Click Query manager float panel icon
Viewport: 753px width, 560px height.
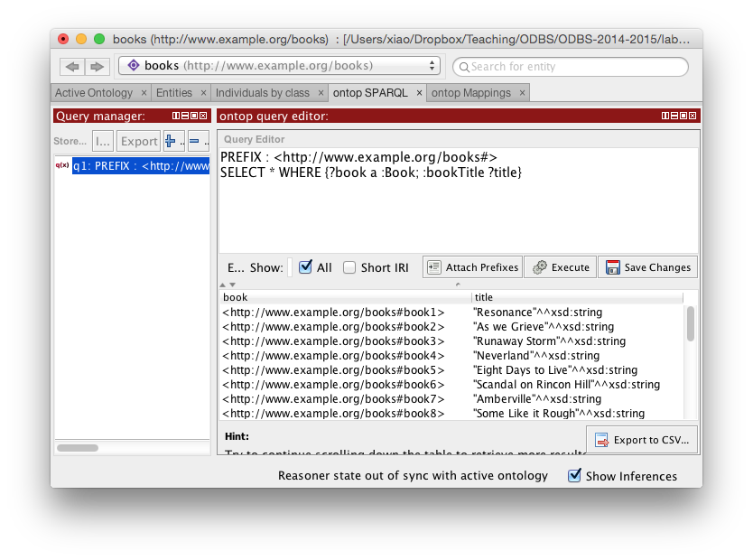(x=194, y=116)
